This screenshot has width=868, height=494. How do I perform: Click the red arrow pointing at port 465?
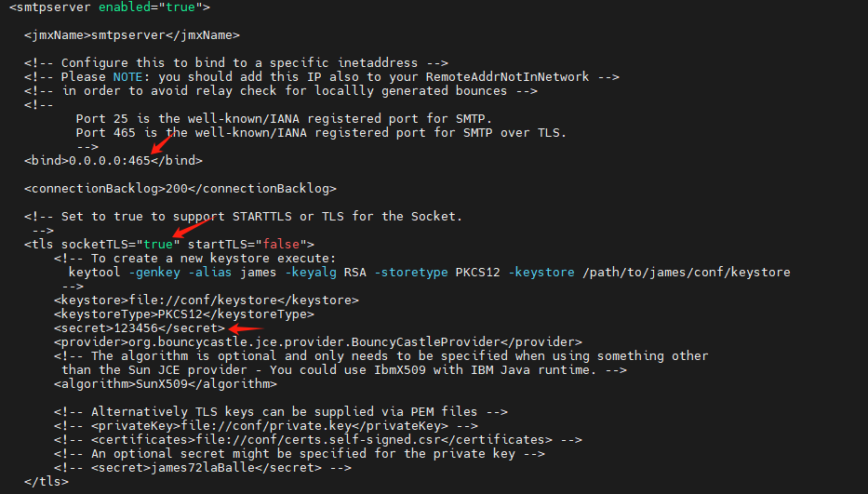coord(161,145)
